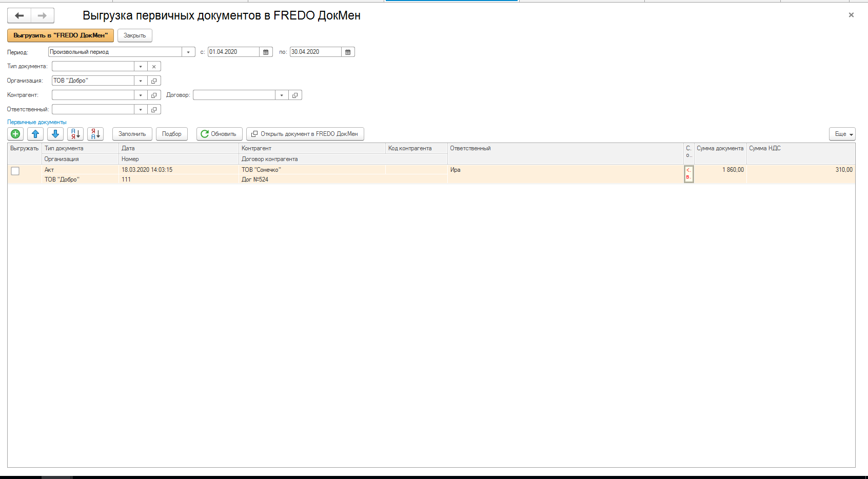Open calendar for start date field
This screenshot has height=479, width=868.
pyautogui.click(x=266, y=51)
